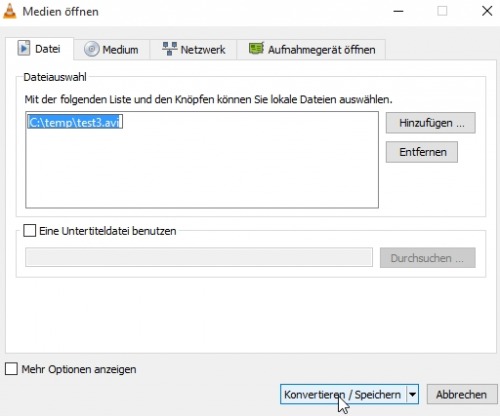
Task: Click the VLC cone icon in title bar
Action: pos(9,11)
